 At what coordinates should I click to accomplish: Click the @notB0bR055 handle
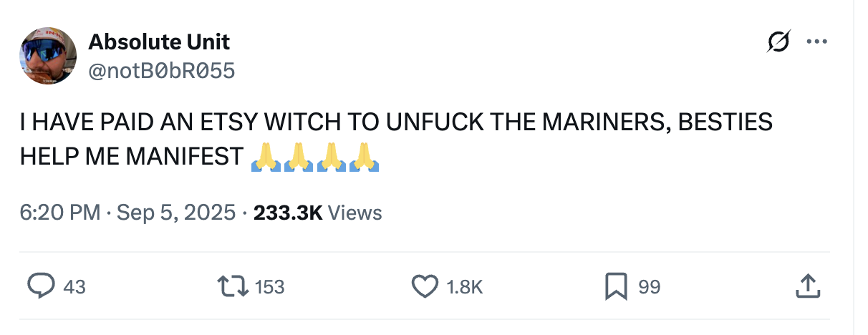(x=161, y=70)
